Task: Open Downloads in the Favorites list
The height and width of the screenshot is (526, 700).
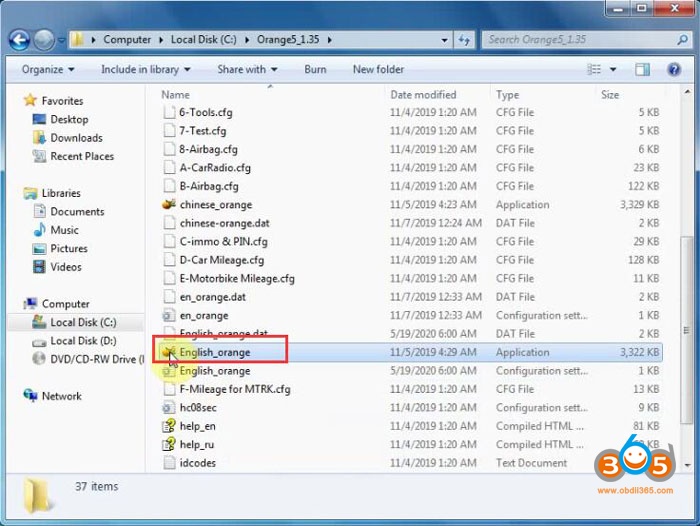Action: [x=76, y=138]
